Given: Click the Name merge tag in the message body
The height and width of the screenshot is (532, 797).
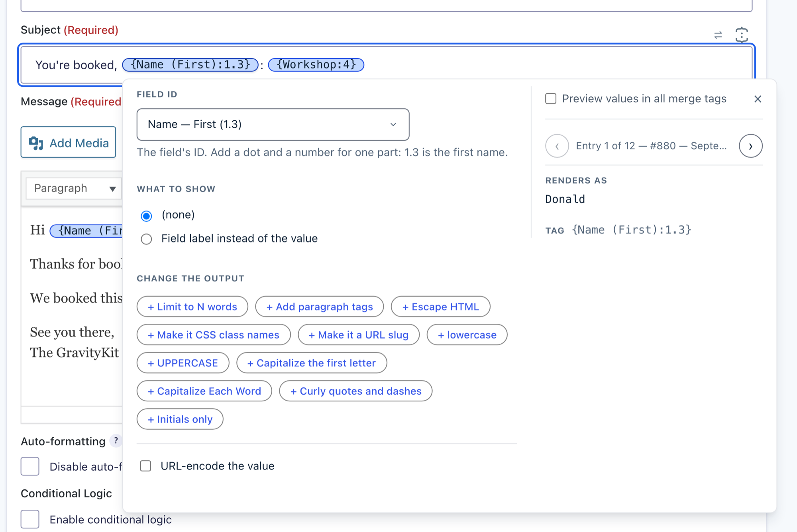Looking at the screenshot, I should 86,231.
